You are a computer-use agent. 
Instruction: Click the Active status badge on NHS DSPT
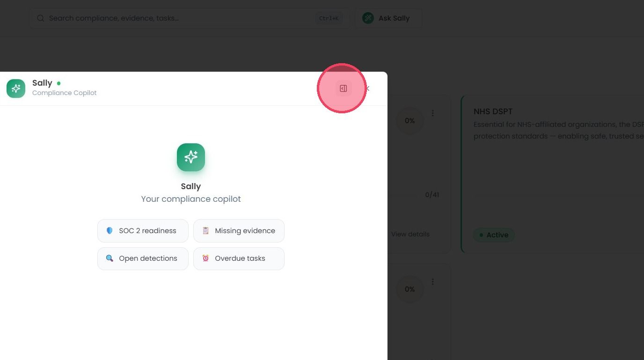tap(494, 235)
